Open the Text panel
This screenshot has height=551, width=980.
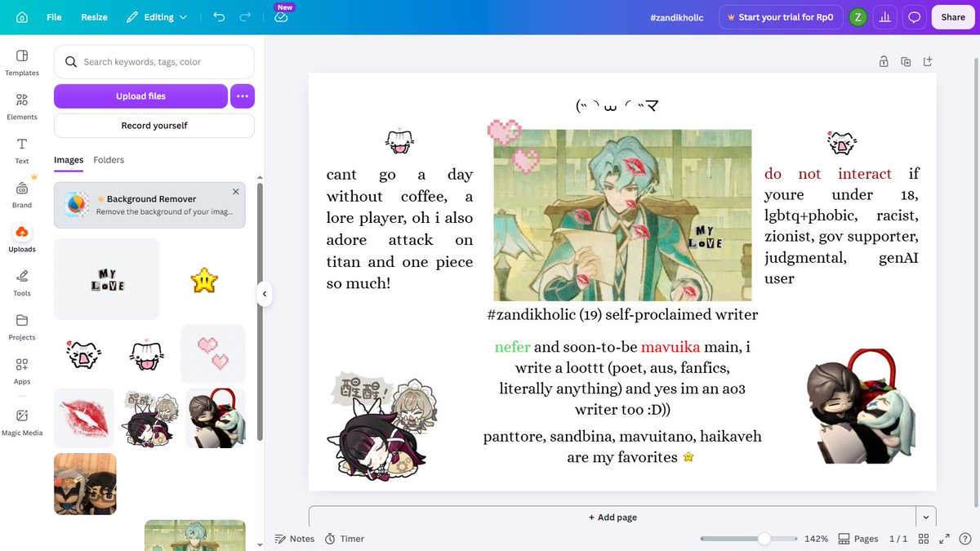coord(22,150)
